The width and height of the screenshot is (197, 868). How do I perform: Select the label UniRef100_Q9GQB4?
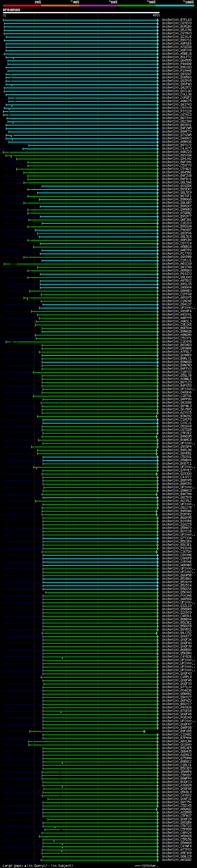point(177,822)
